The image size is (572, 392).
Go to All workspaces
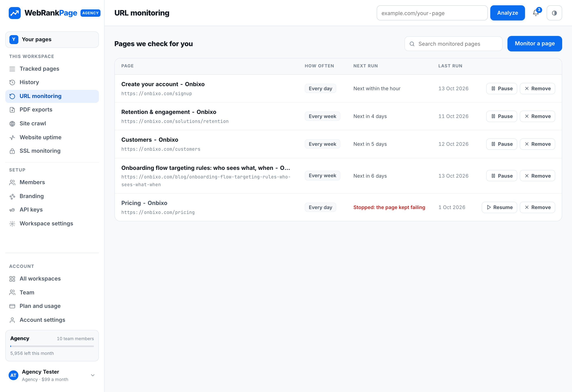(52, 279)
